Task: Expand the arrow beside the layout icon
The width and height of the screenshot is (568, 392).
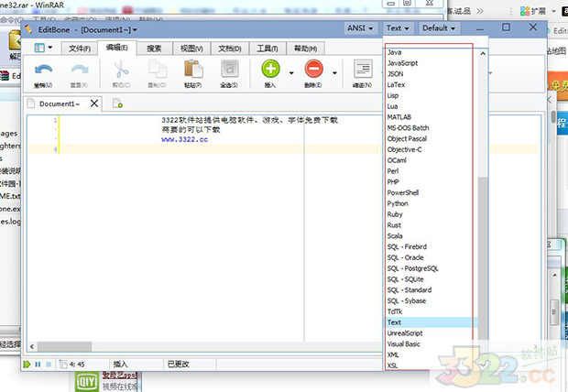Action: click(x=50, y=48)
